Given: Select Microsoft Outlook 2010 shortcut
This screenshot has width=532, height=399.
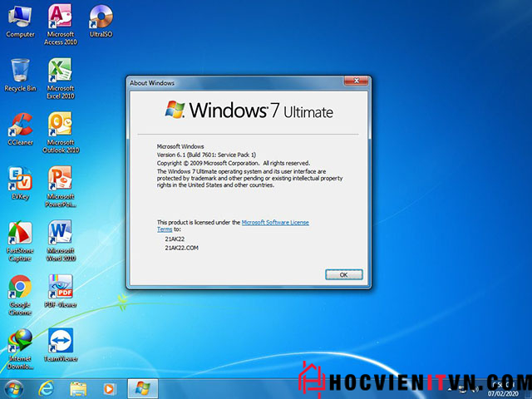Looking at the screenshot, I should coord(61,133).
